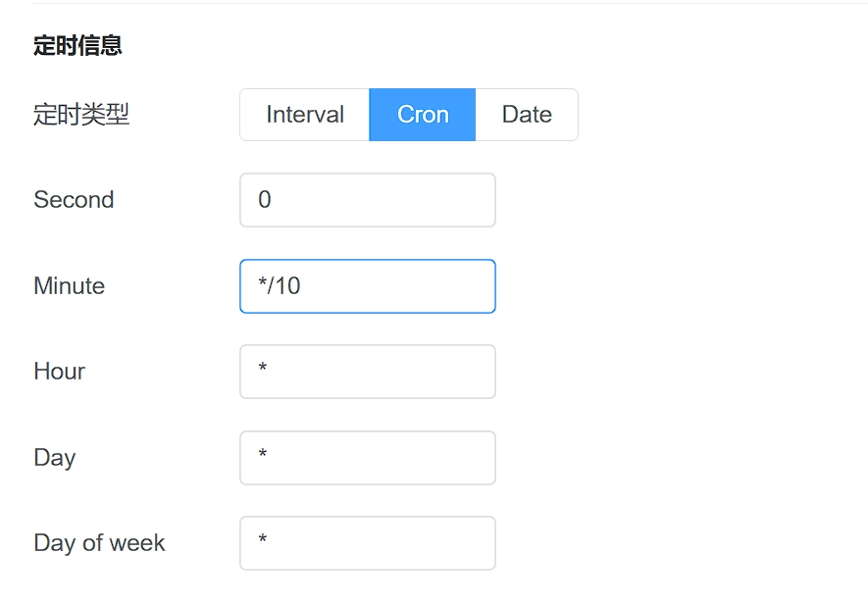The image size is (868, 603).
Task: Select the Interval timing type
Action: pos(305,115)
